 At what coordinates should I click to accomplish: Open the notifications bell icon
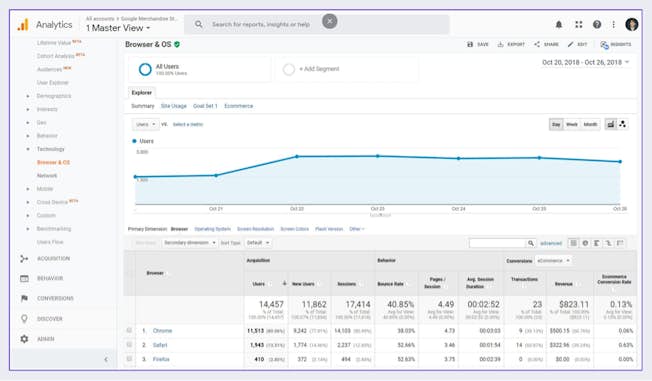tap(559, 25)
